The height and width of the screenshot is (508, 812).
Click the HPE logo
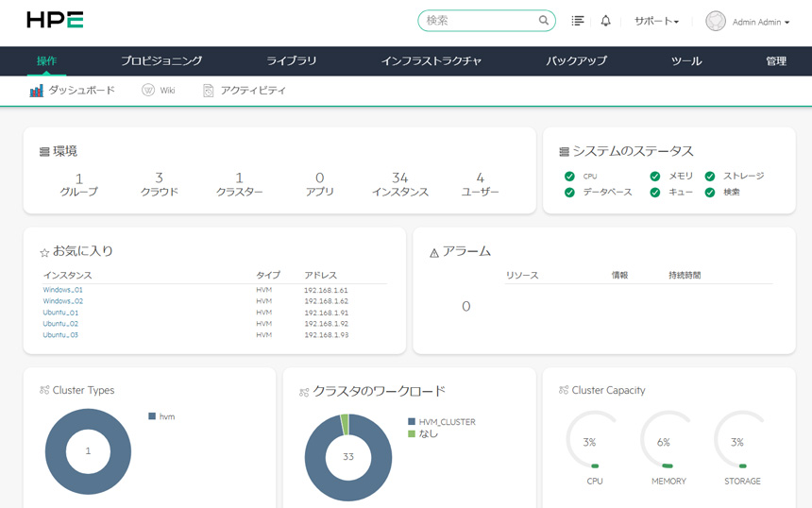[55, 20]
